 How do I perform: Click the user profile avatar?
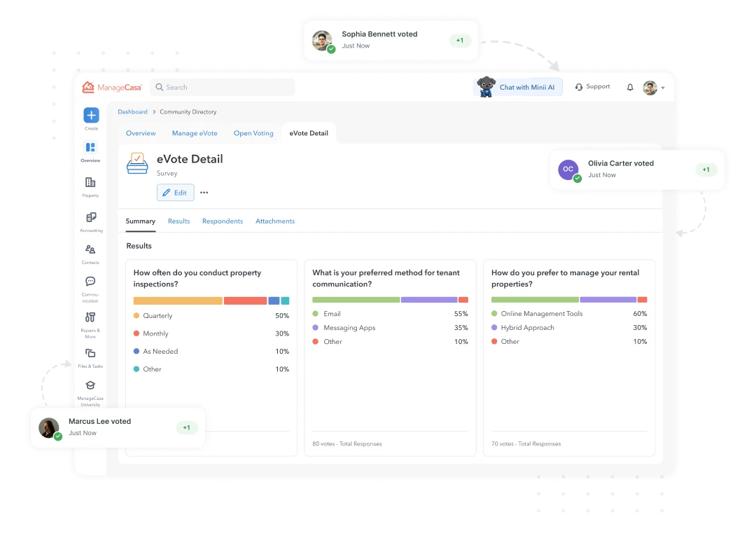(x=650, y=88)
